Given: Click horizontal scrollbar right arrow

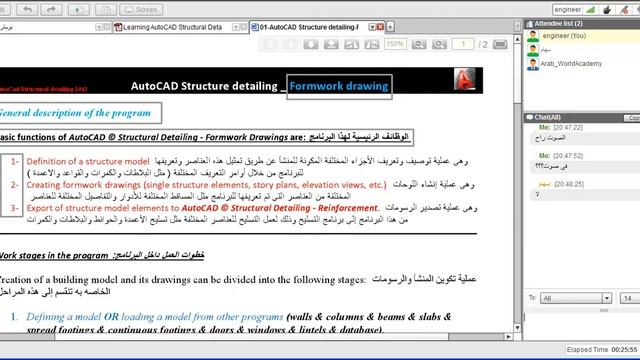Looking at the screenshot, I should coord(508,337).
